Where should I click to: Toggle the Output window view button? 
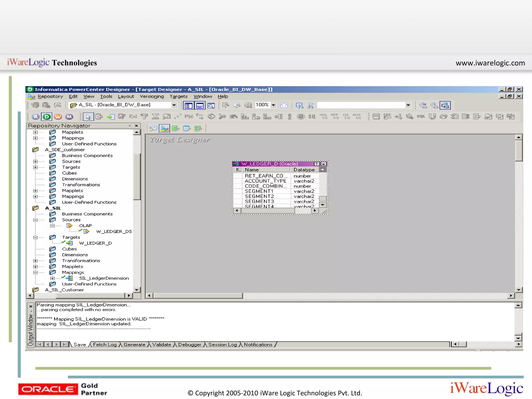coord(200,105)
